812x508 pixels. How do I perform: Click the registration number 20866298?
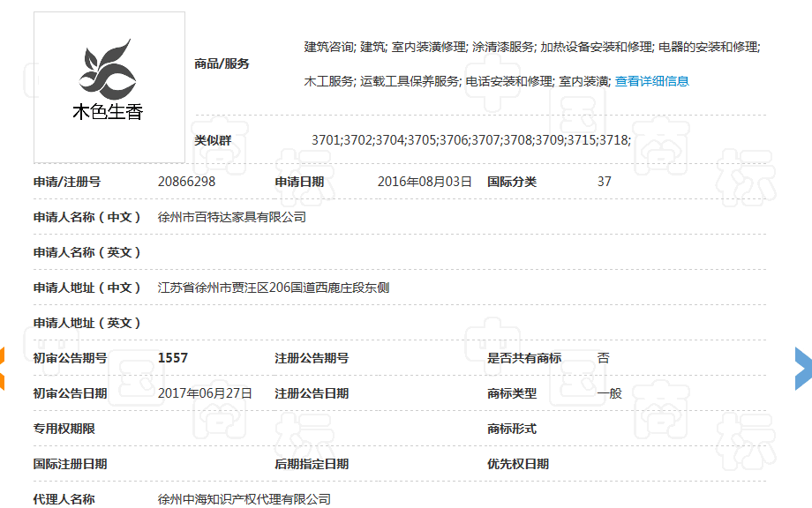[186, 182]
